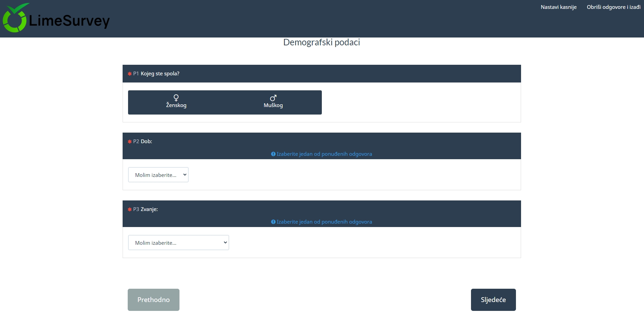Click the red mandatory asterisk beside P2

(x=129, y=141)
